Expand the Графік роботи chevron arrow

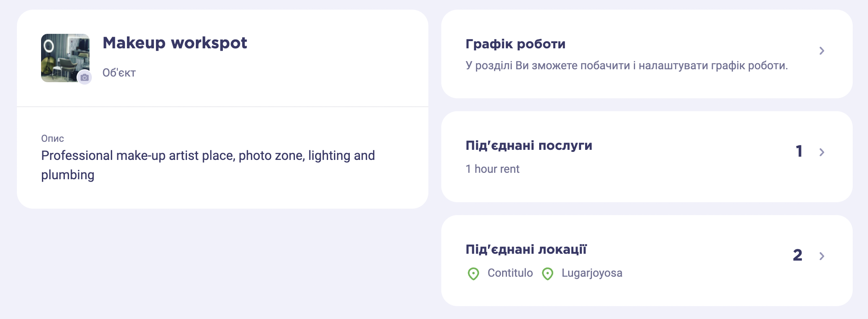[x=822, y=51]
